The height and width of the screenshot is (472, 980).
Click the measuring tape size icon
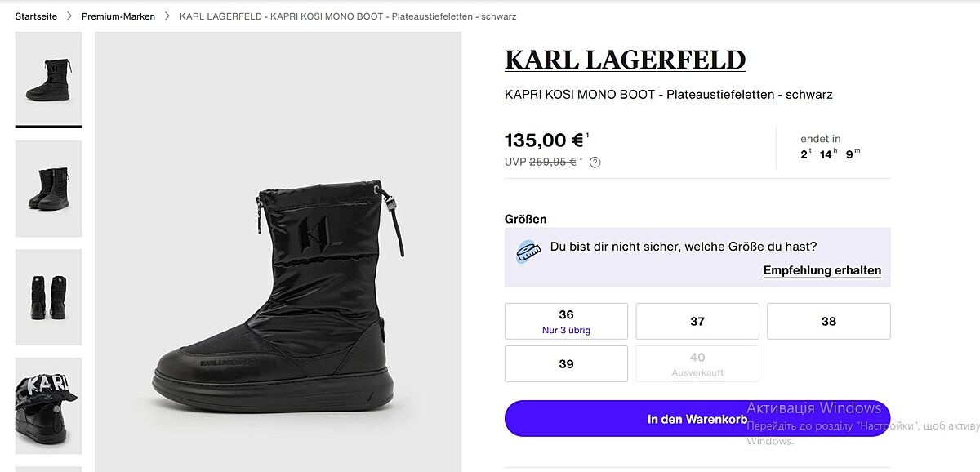(528, 251)
